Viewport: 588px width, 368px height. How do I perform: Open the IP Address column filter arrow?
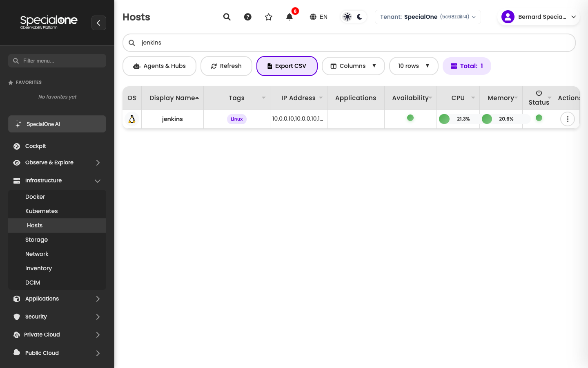coord(321,98)
